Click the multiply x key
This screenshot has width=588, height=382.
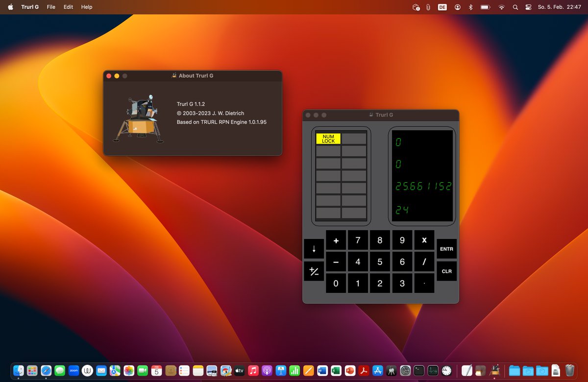pyautogui.click(x=424, y=240)
